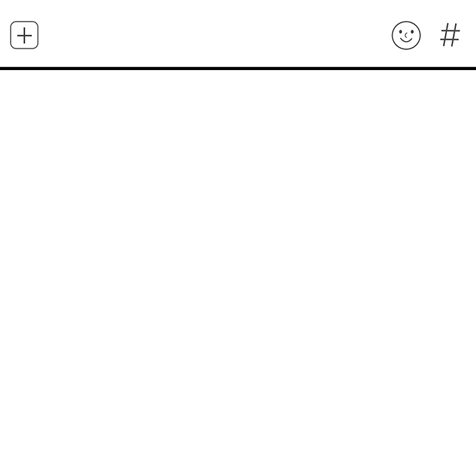Tap the winking smiley face icon
476x463 pixels.
click(x=406, y=35)
